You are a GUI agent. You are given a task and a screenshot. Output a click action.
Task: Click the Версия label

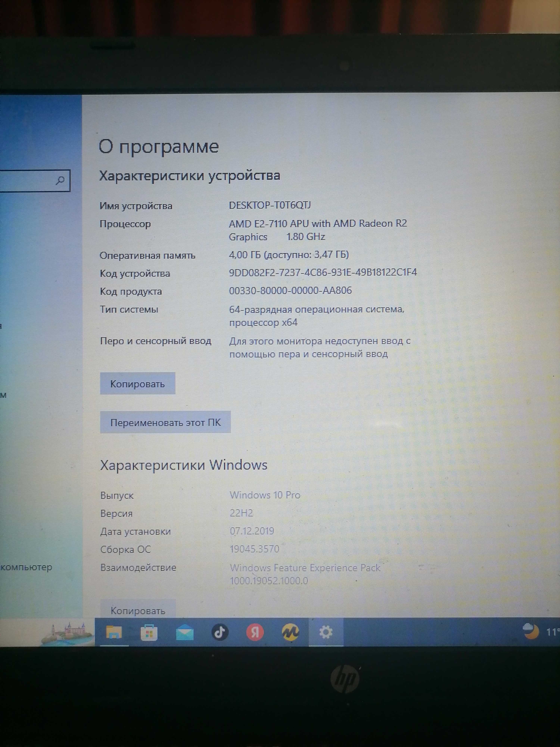(x=116, y=514)
